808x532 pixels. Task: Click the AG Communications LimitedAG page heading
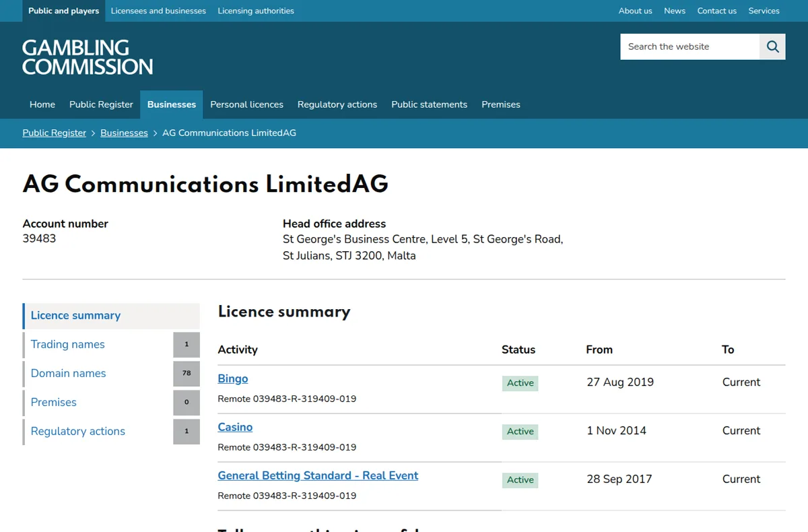click(205, 184)
